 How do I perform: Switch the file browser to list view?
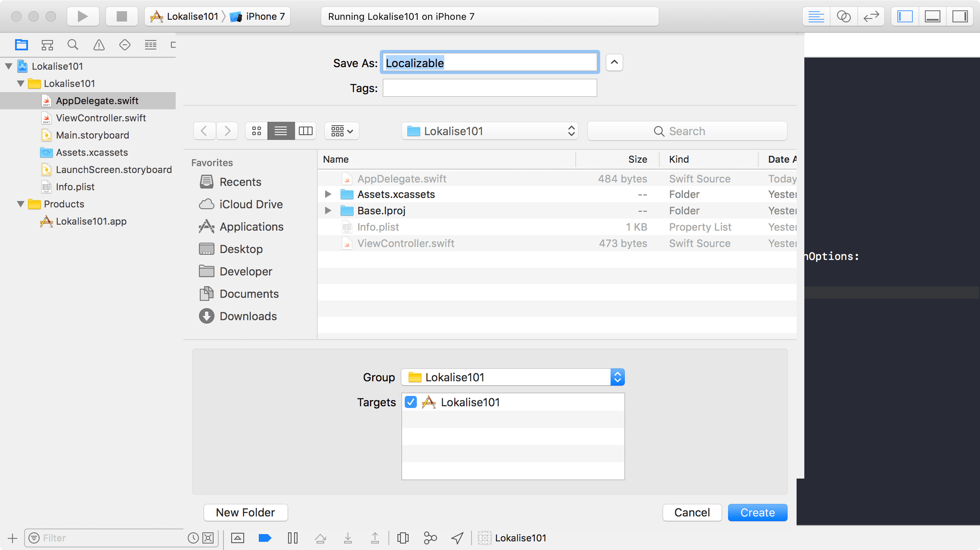[281, 131]
